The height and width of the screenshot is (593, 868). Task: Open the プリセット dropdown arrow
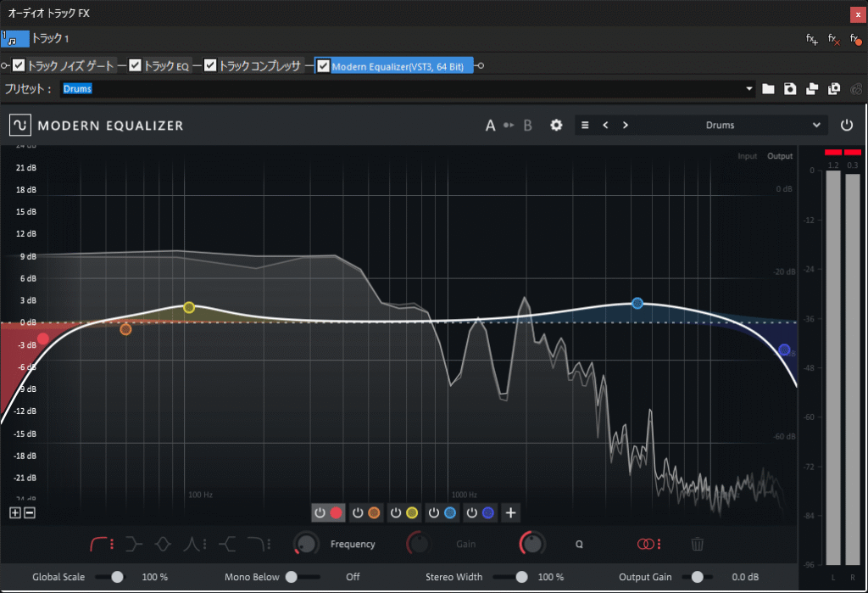coord(749,88)
